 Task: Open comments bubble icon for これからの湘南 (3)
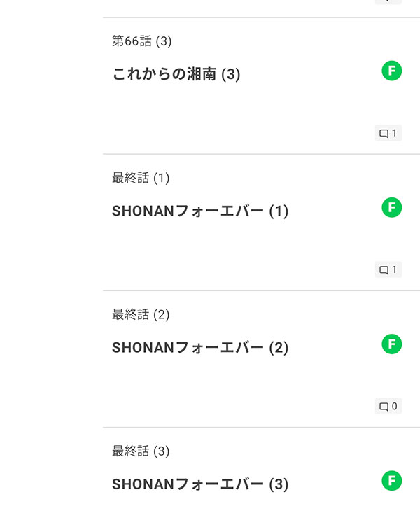(384, 134)
